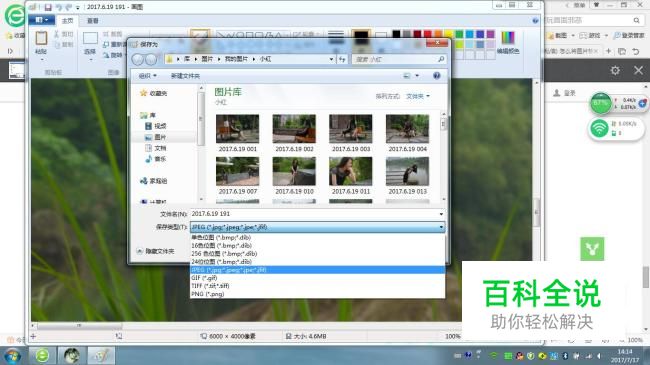Click the refresh button beside the address bar

pos(342,59)
